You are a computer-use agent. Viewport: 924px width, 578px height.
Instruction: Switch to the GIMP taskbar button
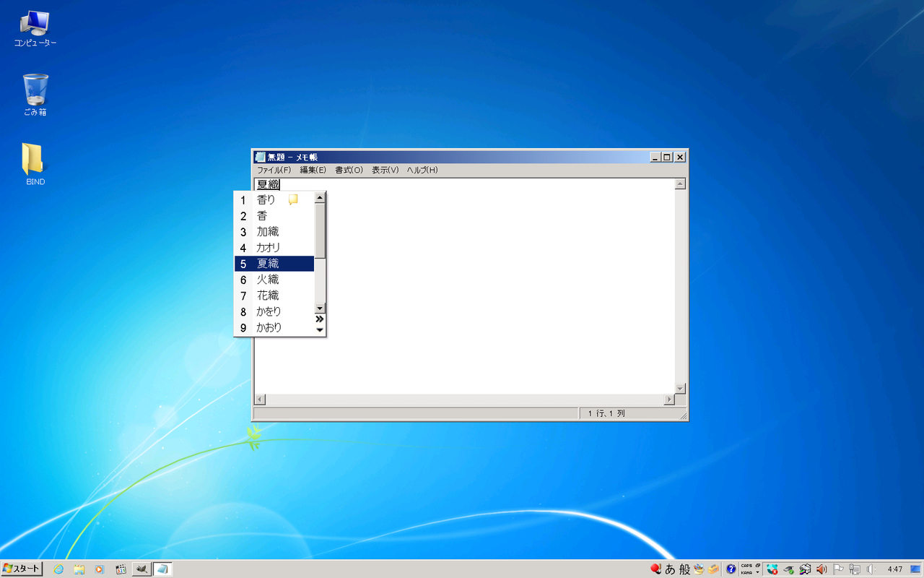point(141,569)
